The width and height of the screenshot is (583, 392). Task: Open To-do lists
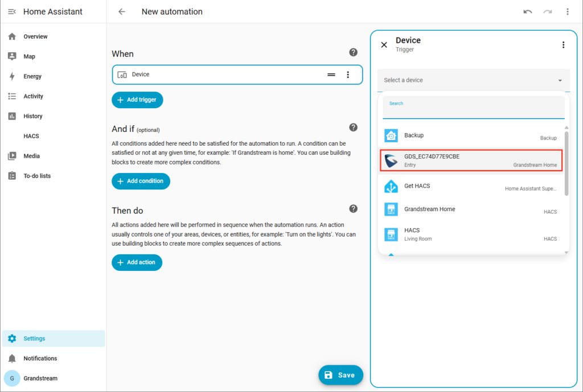tap(54, 176)
